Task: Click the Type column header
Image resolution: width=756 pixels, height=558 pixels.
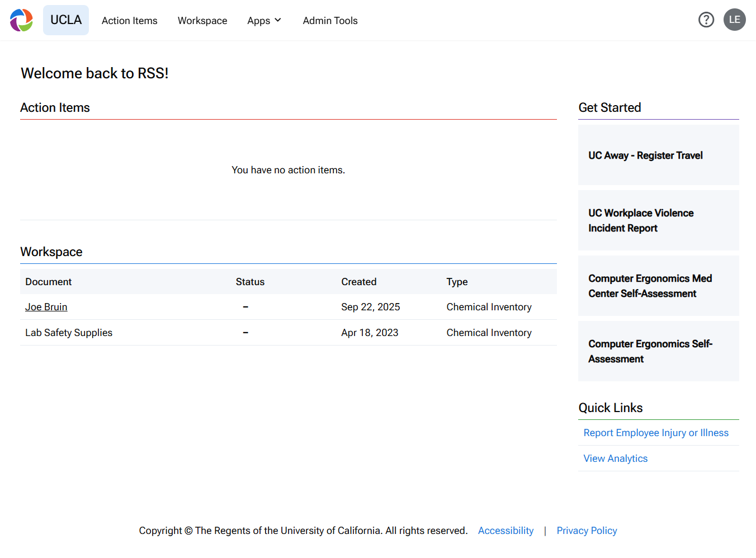Action: tap(457, 282)
